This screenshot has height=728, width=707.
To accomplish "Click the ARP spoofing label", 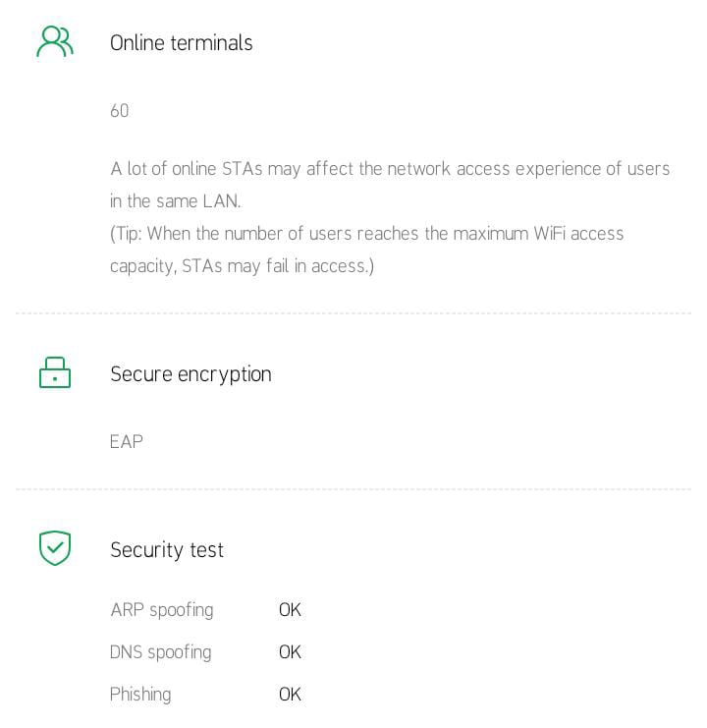I will click(162, 610).
